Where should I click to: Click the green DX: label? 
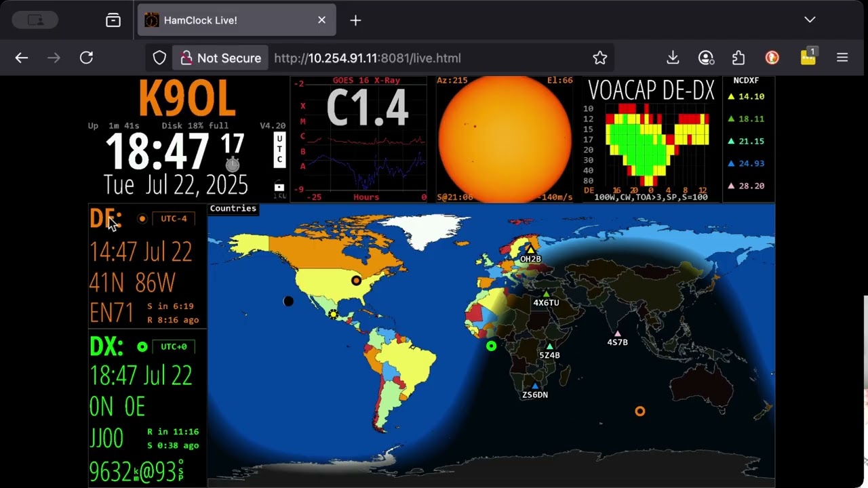(x=106, y=346)
